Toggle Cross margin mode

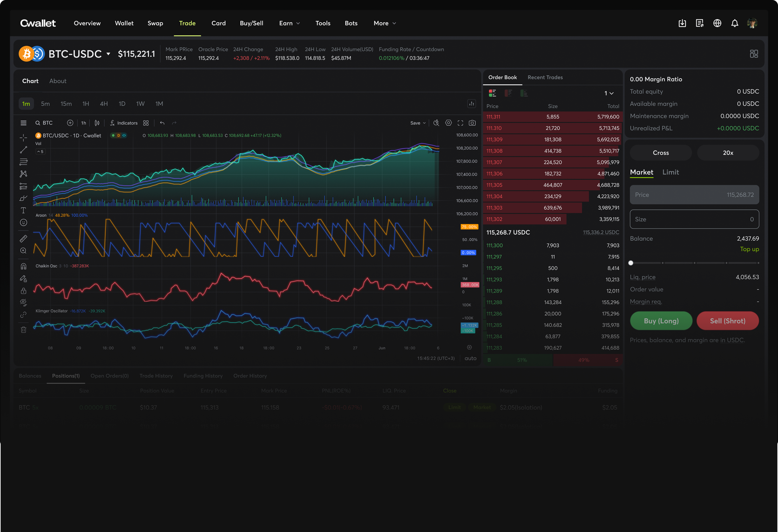coord(661,153)
